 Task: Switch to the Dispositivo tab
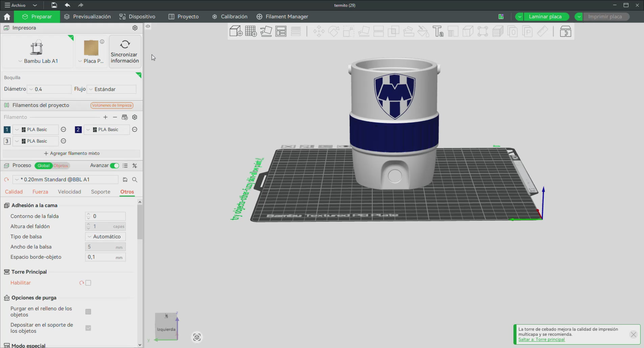pos(137,17)
